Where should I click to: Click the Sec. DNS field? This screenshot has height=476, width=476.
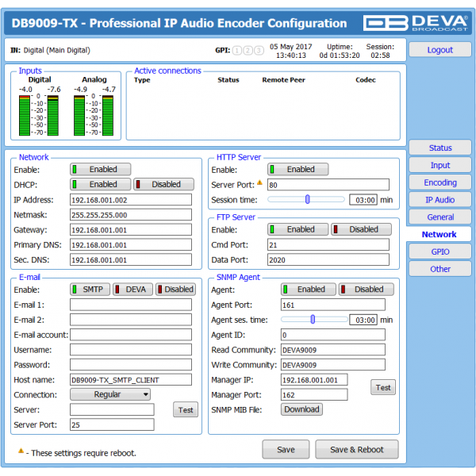tap(131, 260)
